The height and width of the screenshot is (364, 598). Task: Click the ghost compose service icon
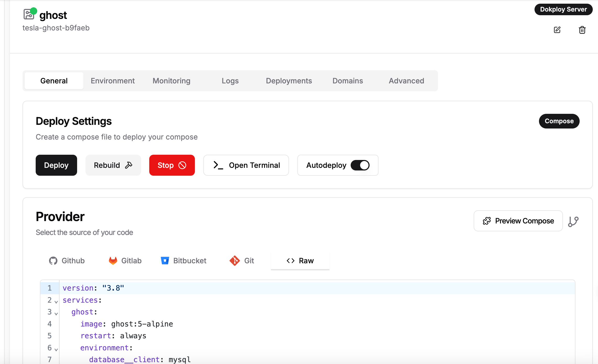click(29, 14)
